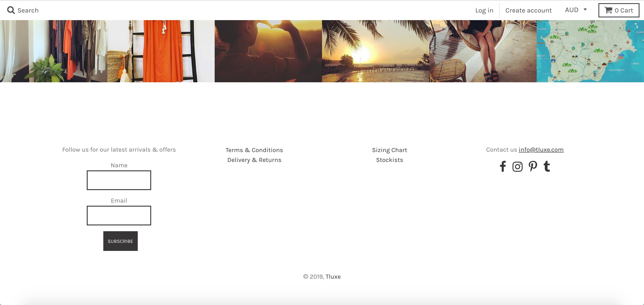Expand the AUD currency dropdown
Image resolution: width=644 pixels, height=305 pixels.
[x=576, y=10]
